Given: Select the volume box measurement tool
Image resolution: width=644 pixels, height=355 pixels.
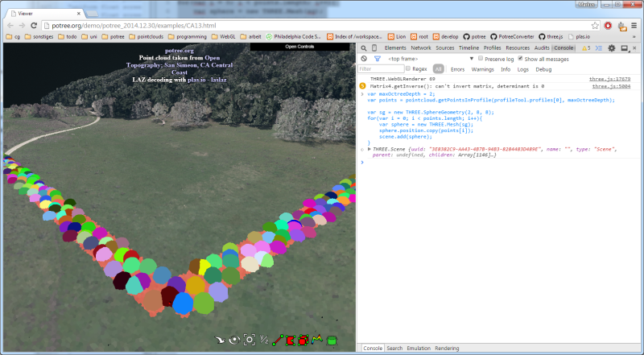Looking at the screenshot, I should point(303,341).
